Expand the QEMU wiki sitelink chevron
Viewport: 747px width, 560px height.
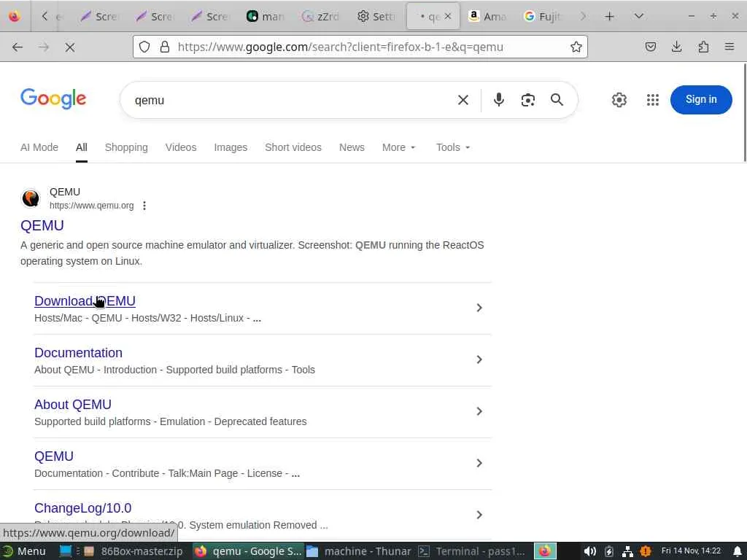pos(479,463)
